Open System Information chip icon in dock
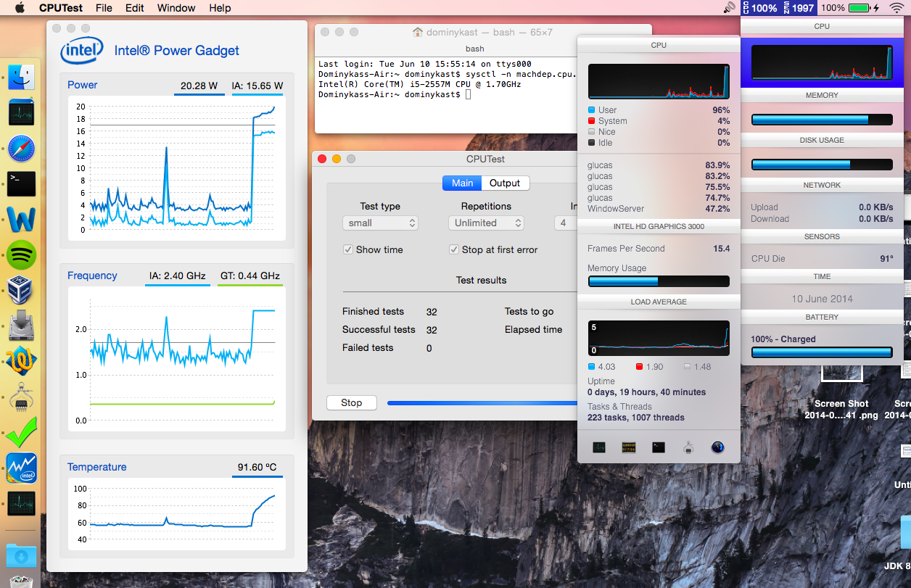This screenshot has width=911, height=588. tap(21, 397)
